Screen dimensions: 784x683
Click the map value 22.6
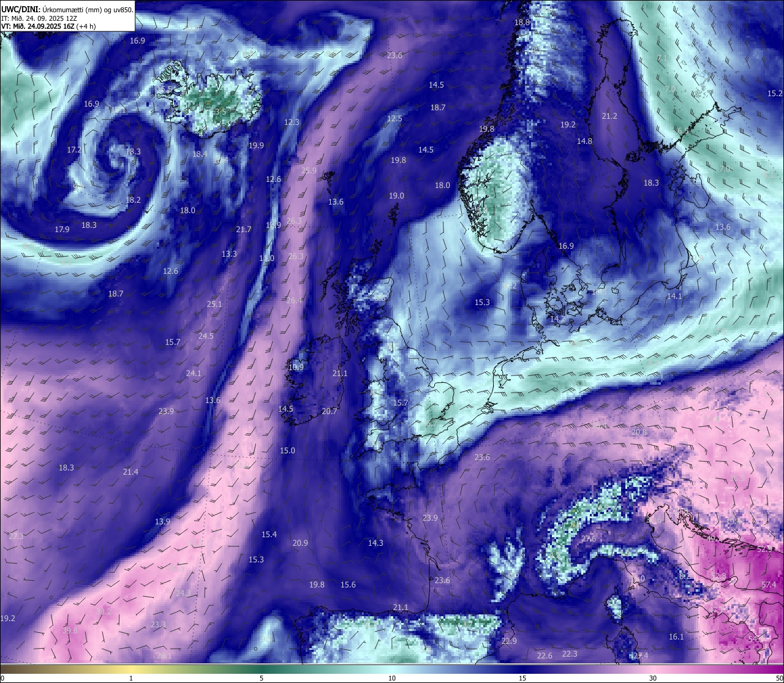click(x=545, y=655)
